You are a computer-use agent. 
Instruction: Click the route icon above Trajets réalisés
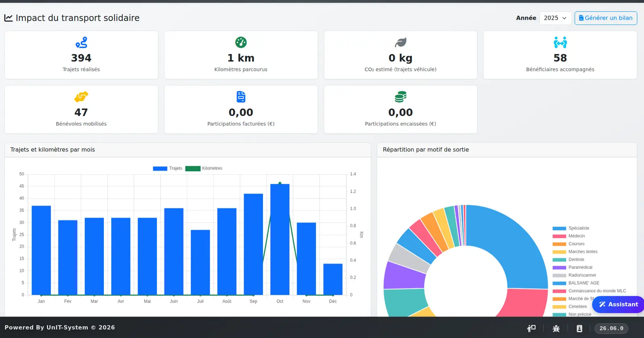[81, 42]
